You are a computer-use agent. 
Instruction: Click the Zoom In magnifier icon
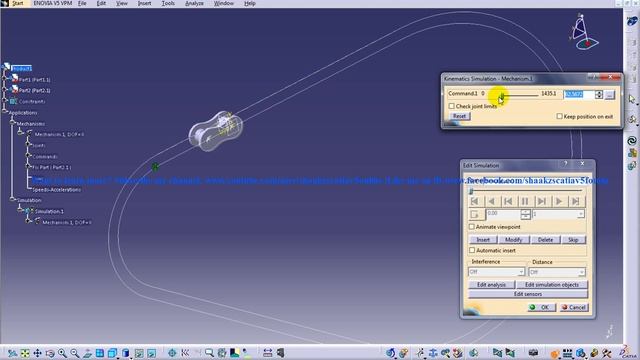click(x=62, y=353)
